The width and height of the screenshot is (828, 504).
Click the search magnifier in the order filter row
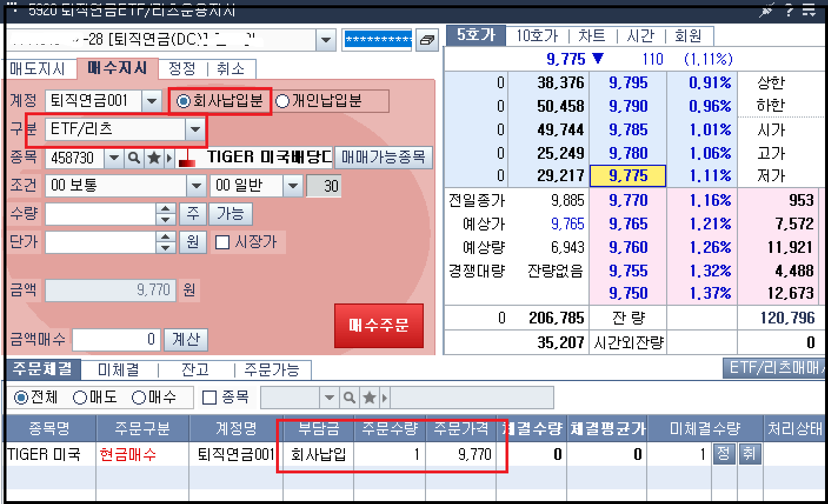point(349,397)
